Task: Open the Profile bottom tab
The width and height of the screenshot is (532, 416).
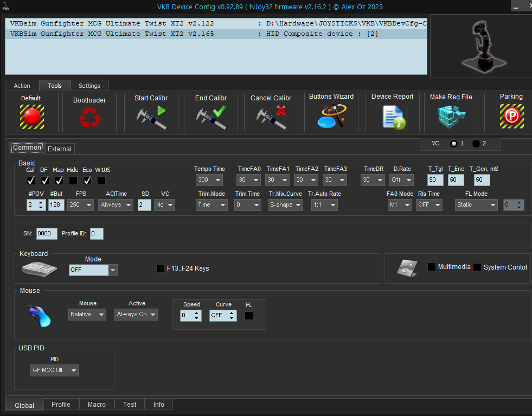Action: 61,405
